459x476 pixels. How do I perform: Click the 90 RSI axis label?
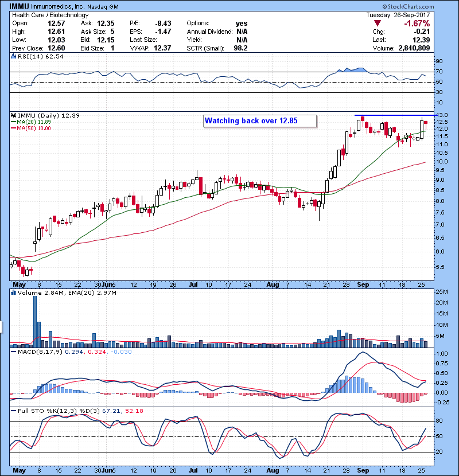(x=439, y=61)
